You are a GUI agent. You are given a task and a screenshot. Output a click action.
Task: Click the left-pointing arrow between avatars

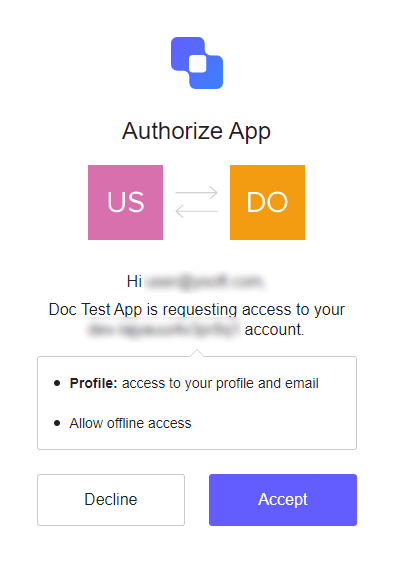(x=196, y=211)
